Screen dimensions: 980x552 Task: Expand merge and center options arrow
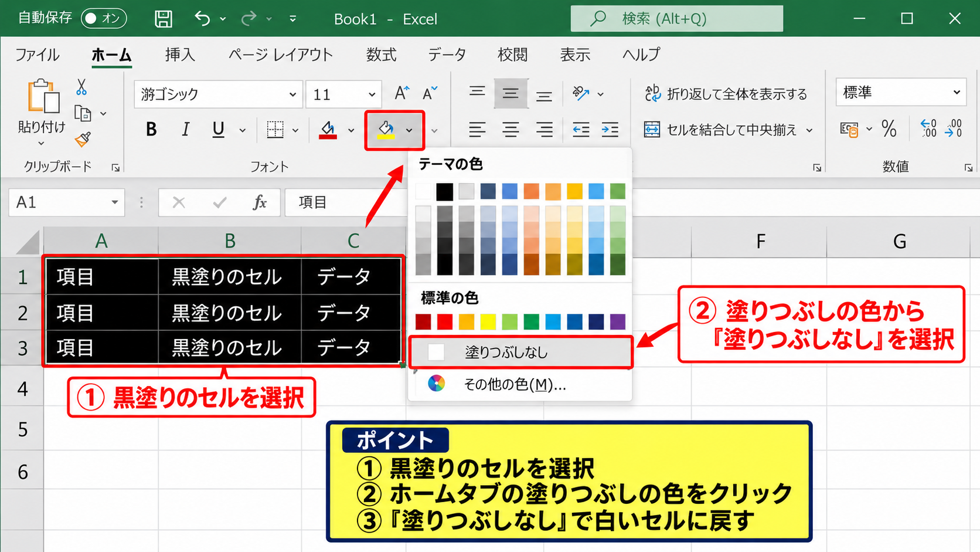[809, 130]
